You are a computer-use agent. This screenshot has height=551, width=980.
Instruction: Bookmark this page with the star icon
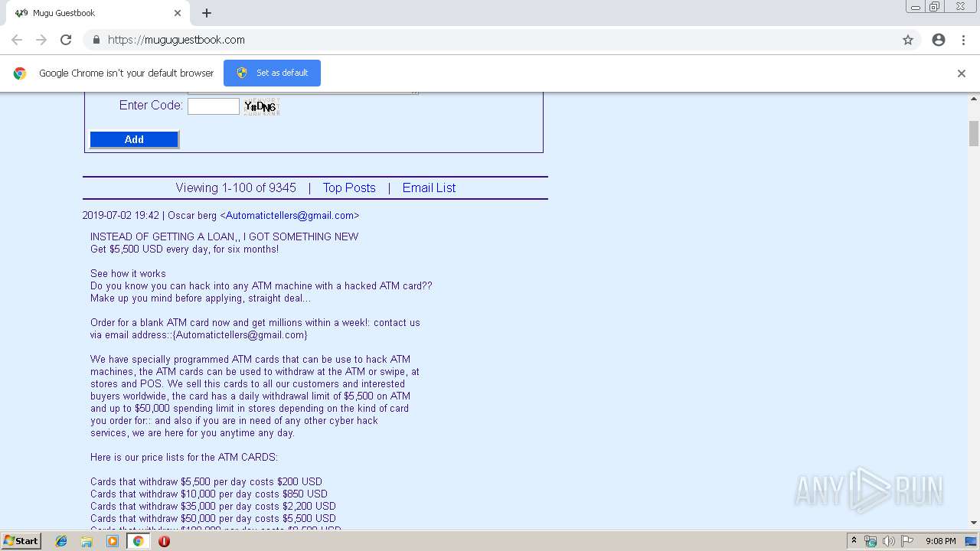[x=908, y=40]
